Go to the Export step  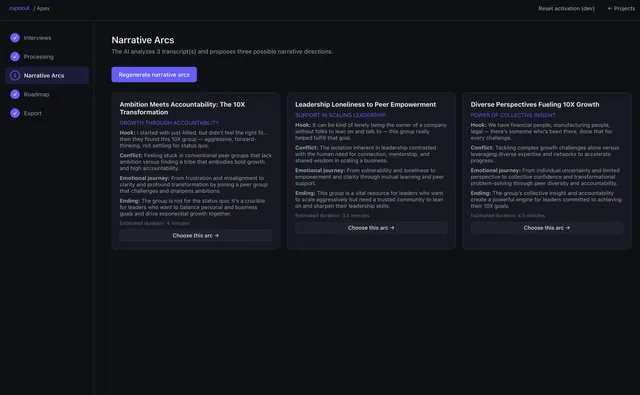coord(47,113)
